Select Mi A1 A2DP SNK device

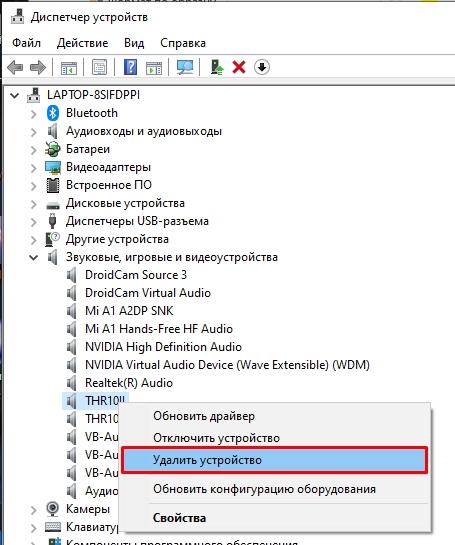[129, 311]
